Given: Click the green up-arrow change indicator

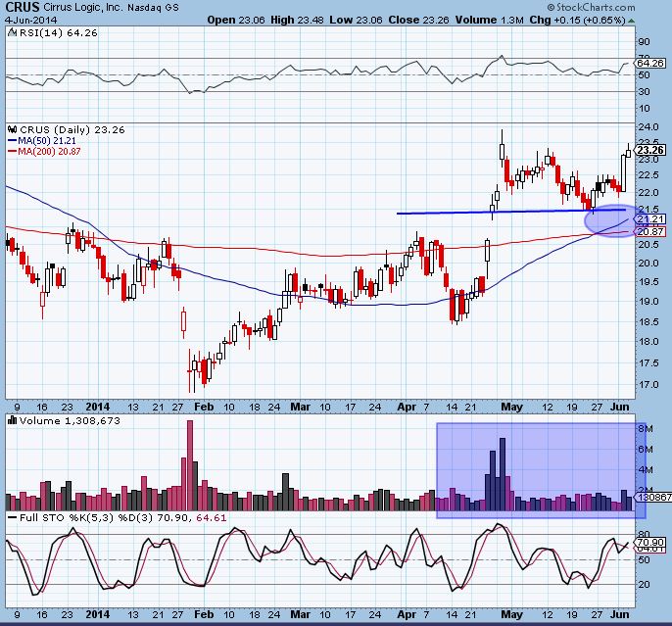Looking at the screenshot, I should (x=632, y=21).
